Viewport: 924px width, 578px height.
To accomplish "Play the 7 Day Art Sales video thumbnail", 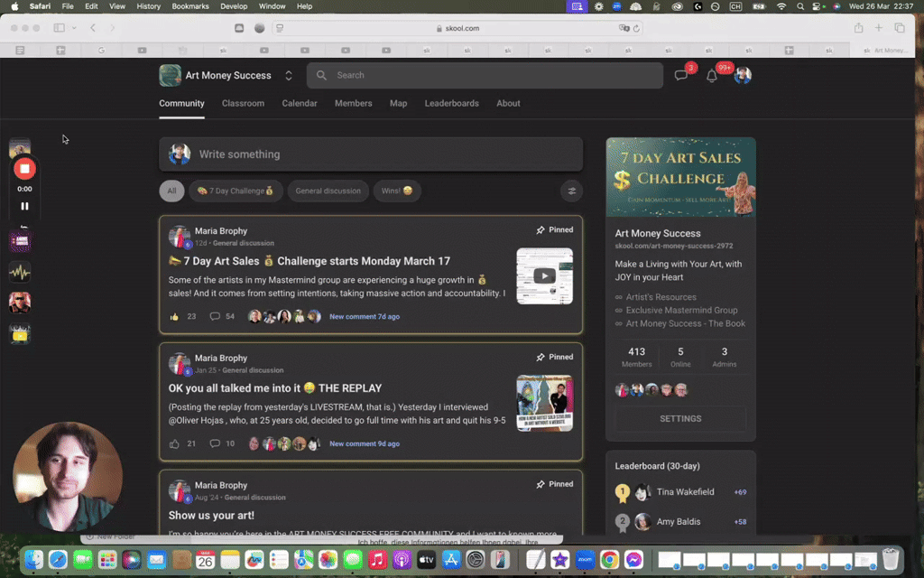I will tap(544, 276).
